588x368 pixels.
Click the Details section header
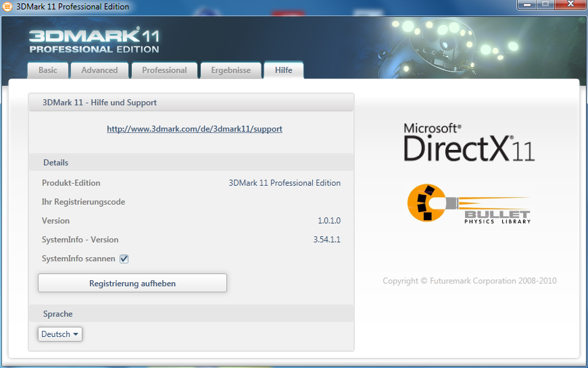tap(191, 162)
